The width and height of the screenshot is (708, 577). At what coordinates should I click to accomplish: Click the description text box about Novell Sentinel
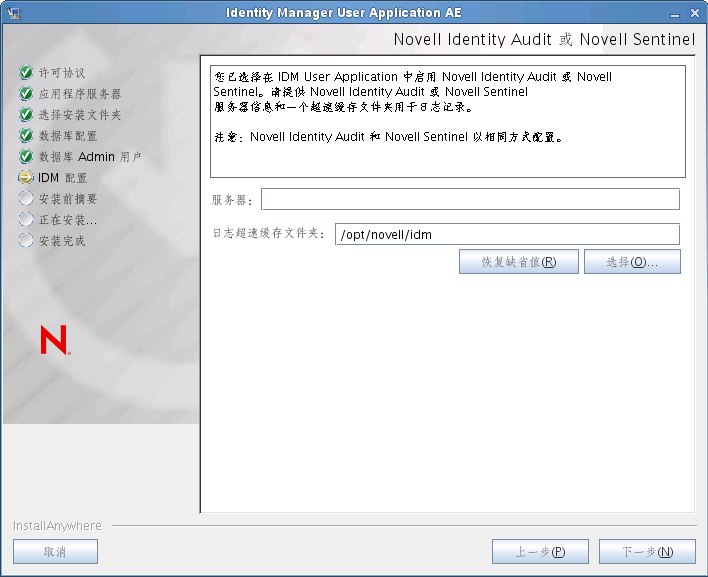(447, 121)
